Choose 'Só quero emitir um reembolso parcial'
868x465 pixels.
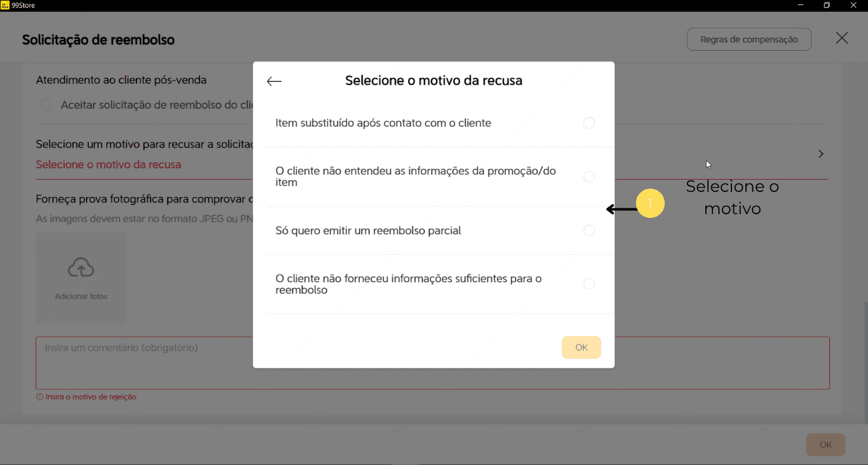point(588,231)
